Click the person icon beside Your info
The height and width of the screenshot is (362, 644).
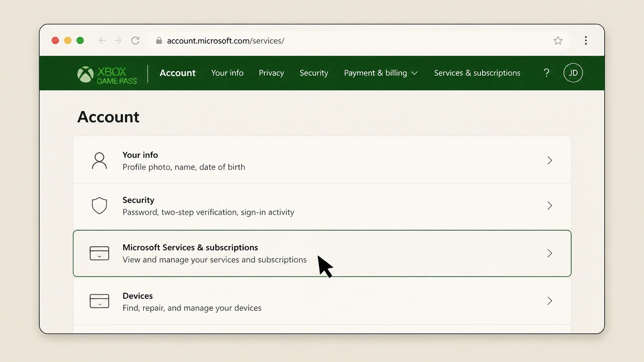pos(99,160)
